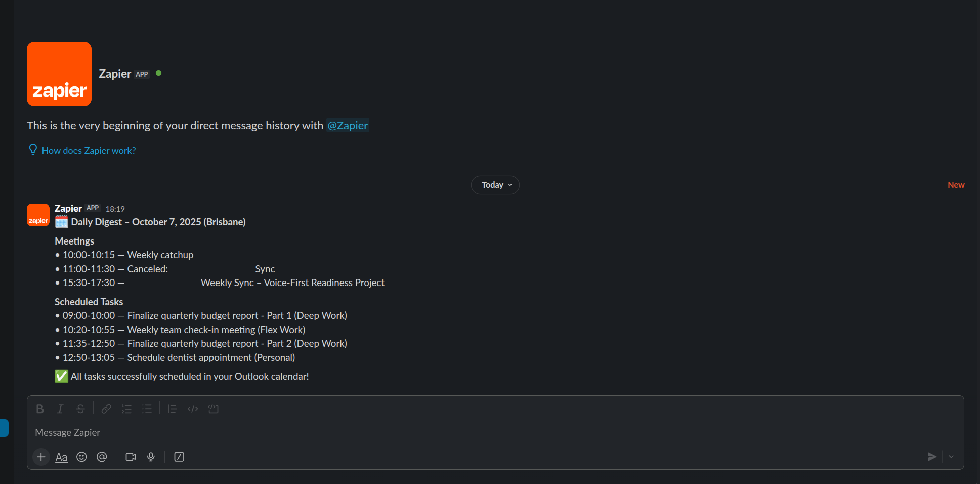This screenshot has height=484, width=980.
Task: Insert a link in message
Action: [x=106, y=409]
